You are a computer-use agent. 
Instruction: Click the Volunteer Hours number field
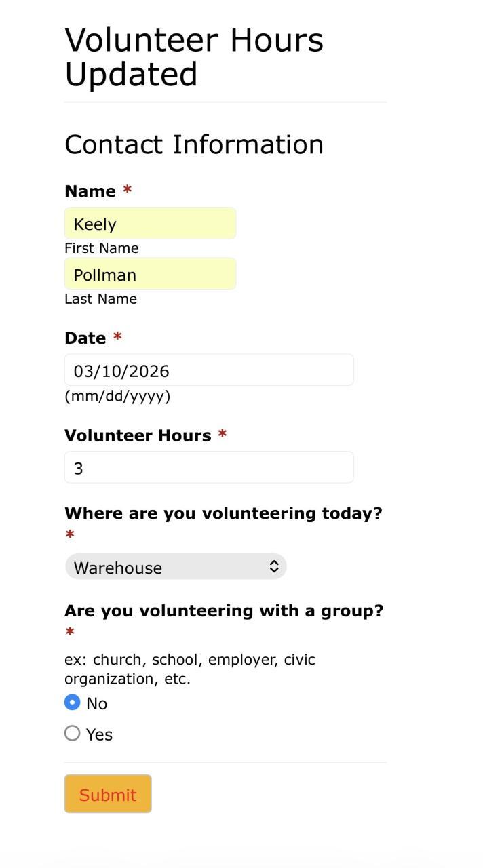point(209,468)
